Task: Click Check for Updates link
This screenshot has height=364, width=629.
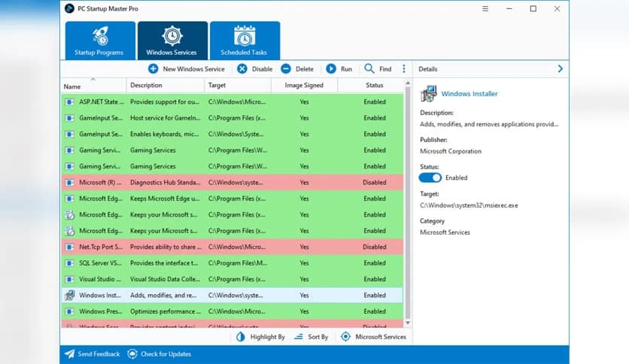Action: click(x=159, y=353)
